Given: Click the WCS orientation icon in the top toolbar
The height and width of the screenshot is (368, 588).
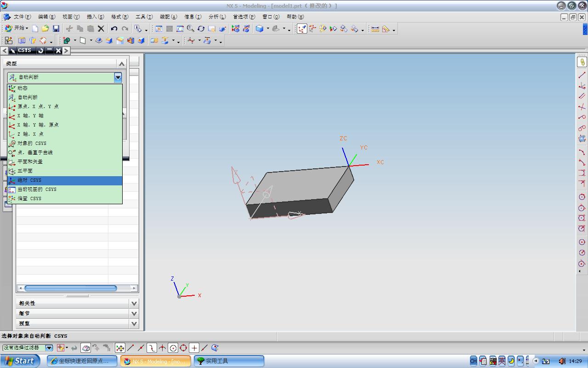Looking at the screenshot, I should [x=302, y=29].
